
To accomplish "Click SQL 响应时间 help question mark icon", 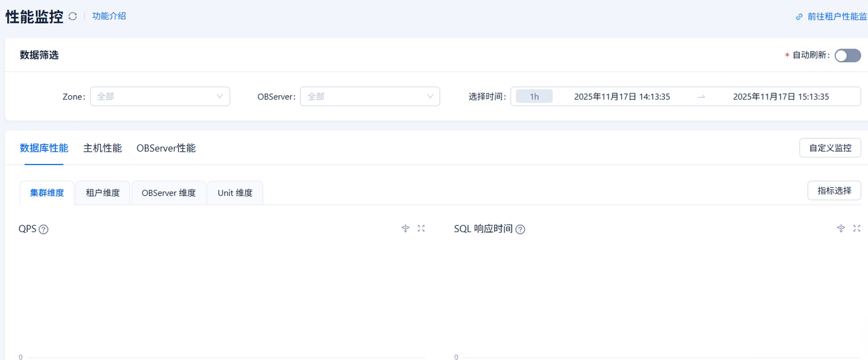I will (x=520, y=229).
